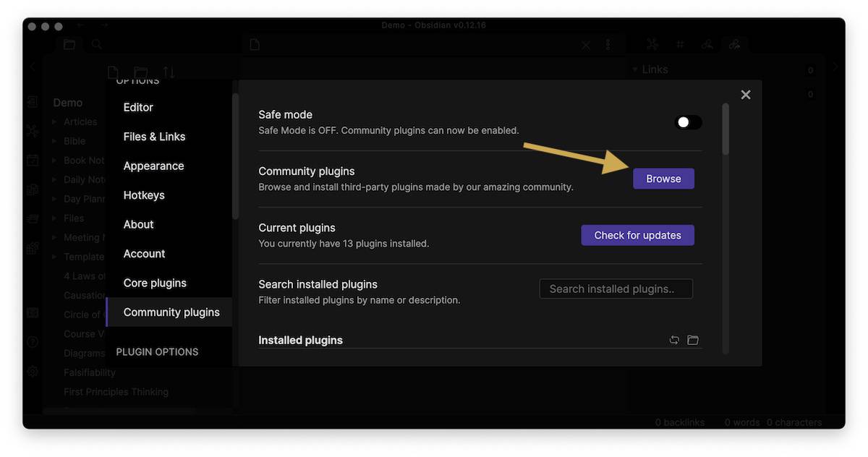Click the hash tag pane icon

[x=680, y=44]
